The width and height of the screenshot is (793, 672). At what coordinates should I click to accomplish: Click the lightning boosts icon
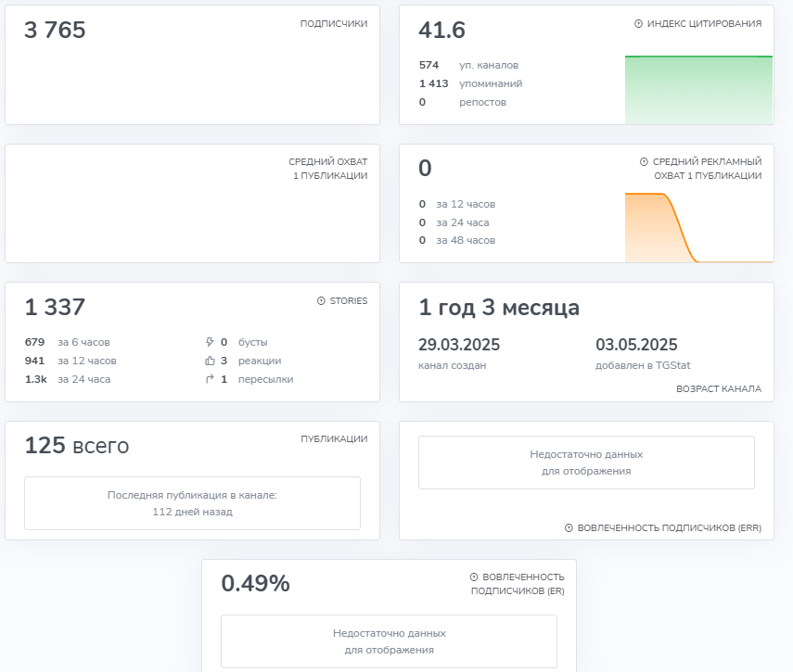pos(210,342)
